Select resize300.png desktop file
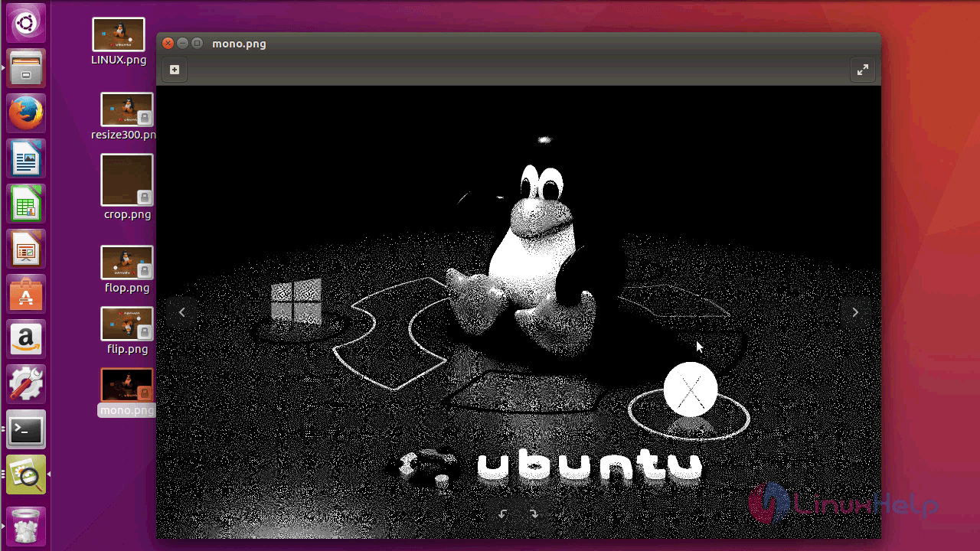Screen dimensions: 980x551 tap(124, 117)
